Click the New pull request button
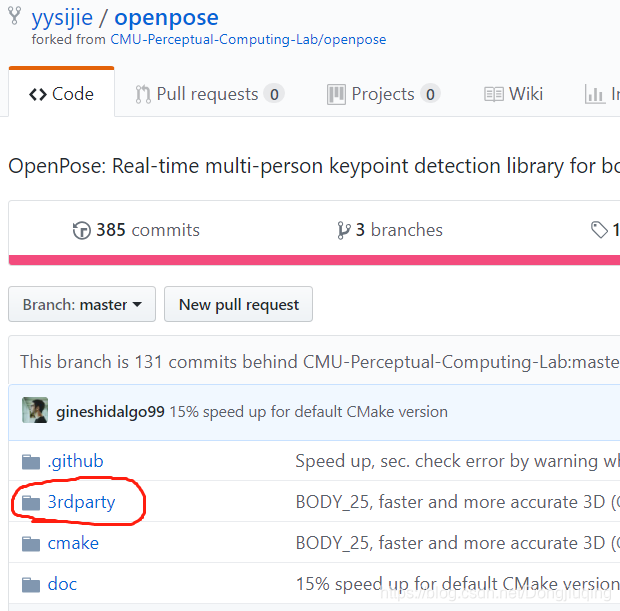The height and width of the screenshot is (611, 620). [238, 304]
